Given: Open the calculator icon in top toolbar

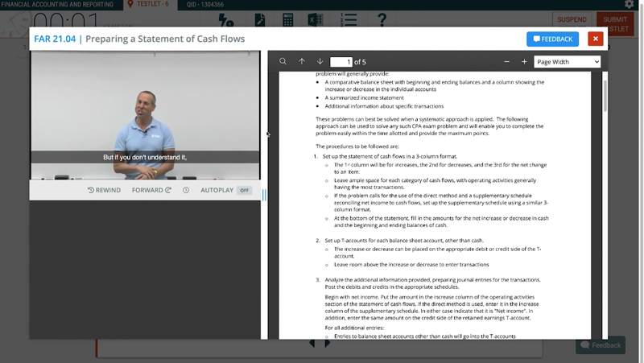Looking at the screenshot, I should point(287,19).
